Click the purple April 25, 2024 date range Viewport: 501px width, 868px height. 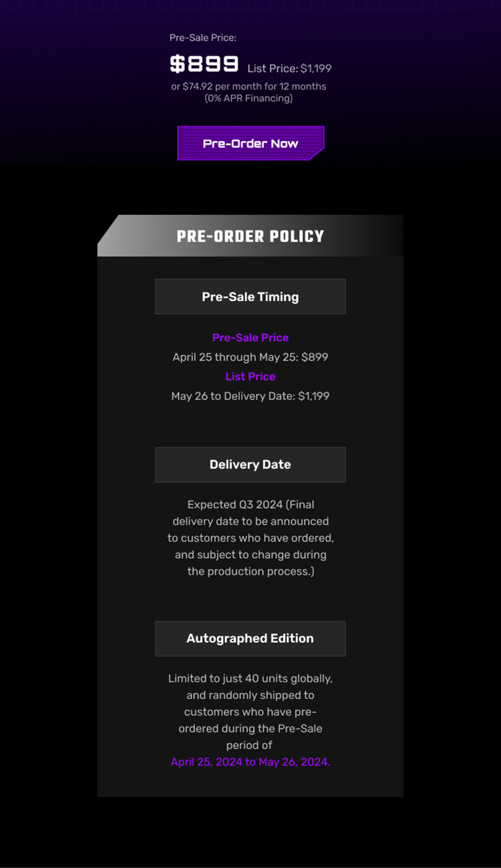pyautogui.click(x=251, y=762)
